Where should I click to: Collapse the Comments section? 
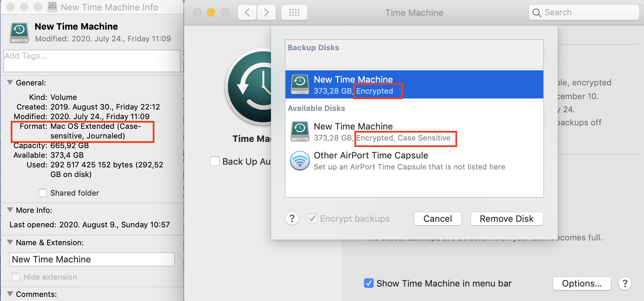point(10,294)
